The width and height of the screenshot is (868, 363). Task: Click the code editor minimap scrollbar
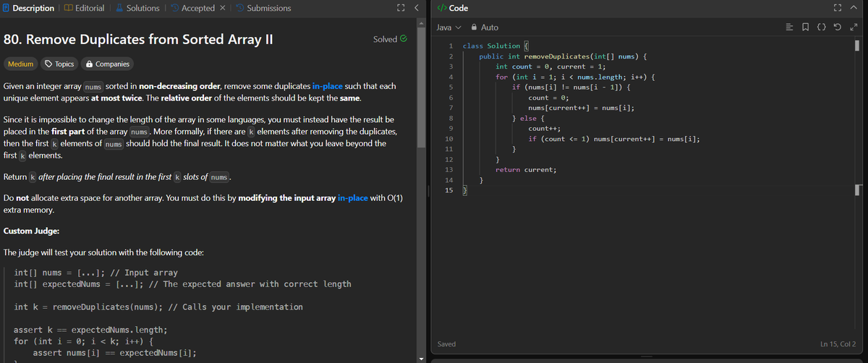tap(856, 46)
